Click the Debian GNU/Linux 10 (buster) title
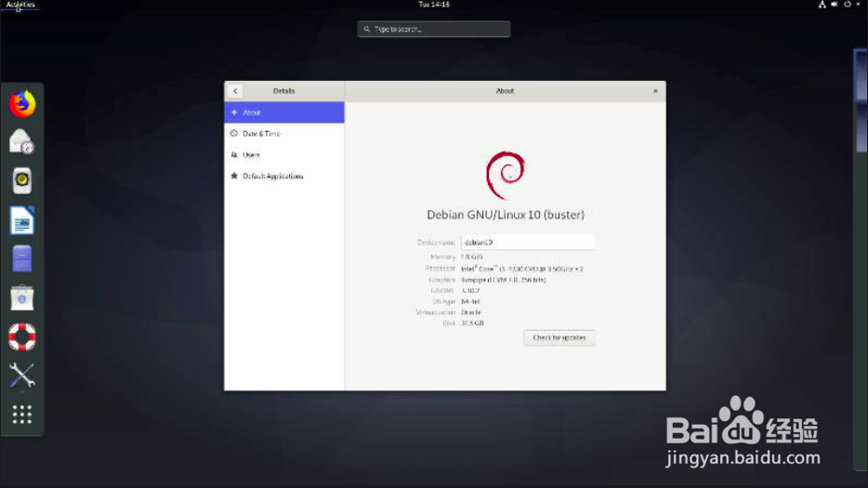Screen dimensions: 868x488 click(x=506, y=215)
